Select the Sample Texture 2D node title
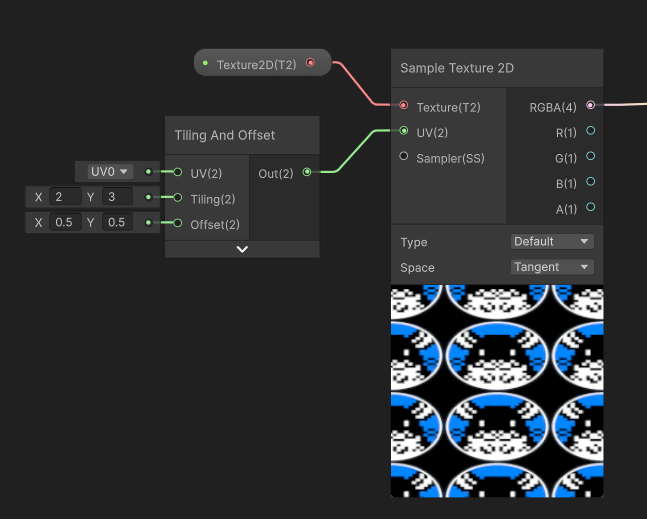The height and width of the screenshot is (519, 647). 457,68
